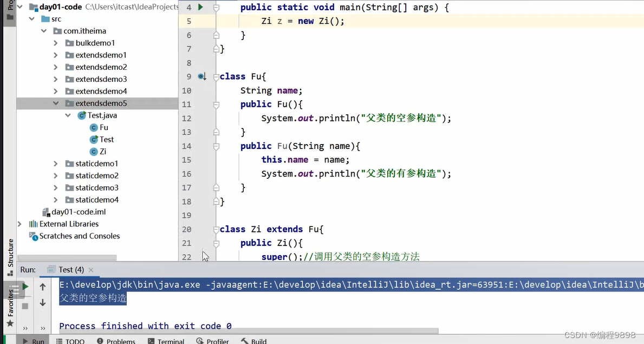This screenshot has height=344, width=644.
Task: Switch to the Terminal tab
Action: click(170, 341)
